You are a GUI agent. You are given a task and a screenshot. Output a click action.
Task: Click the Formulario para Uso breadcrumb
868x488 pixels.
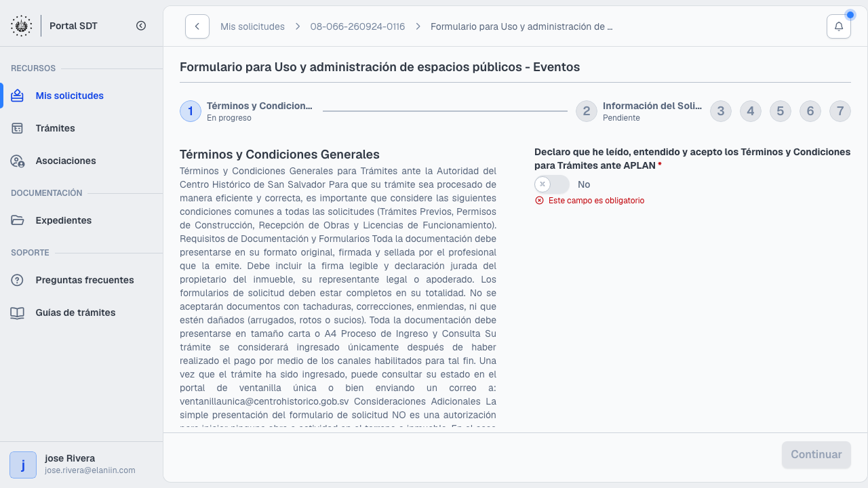pyautogui.click(x=521, y=26)
